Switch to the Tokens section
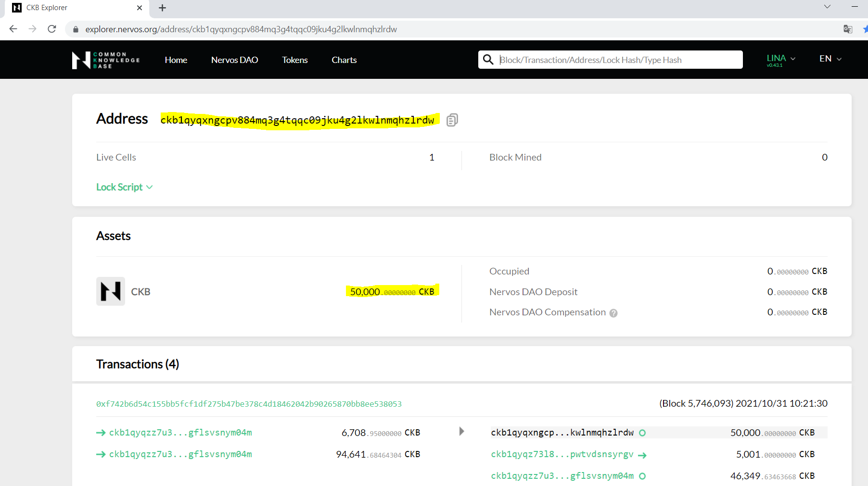The image size is (868, 486). (294, 60)
